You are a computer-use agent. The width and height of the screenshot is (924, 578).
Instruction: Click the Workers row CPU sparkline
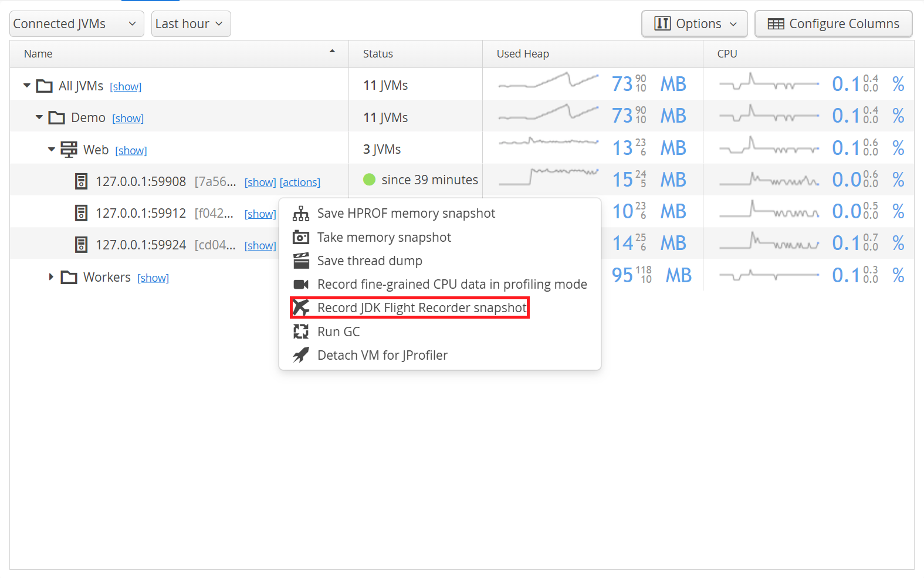769,275
